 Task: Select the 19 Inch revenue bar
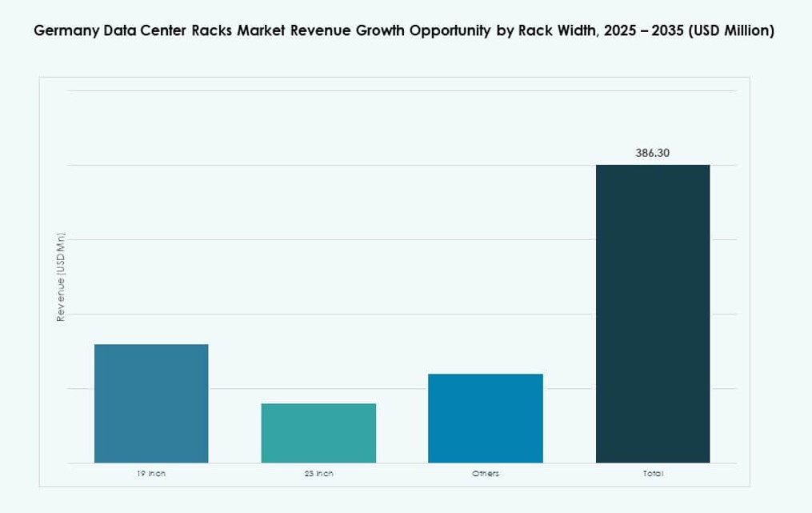tap(151, 404)
